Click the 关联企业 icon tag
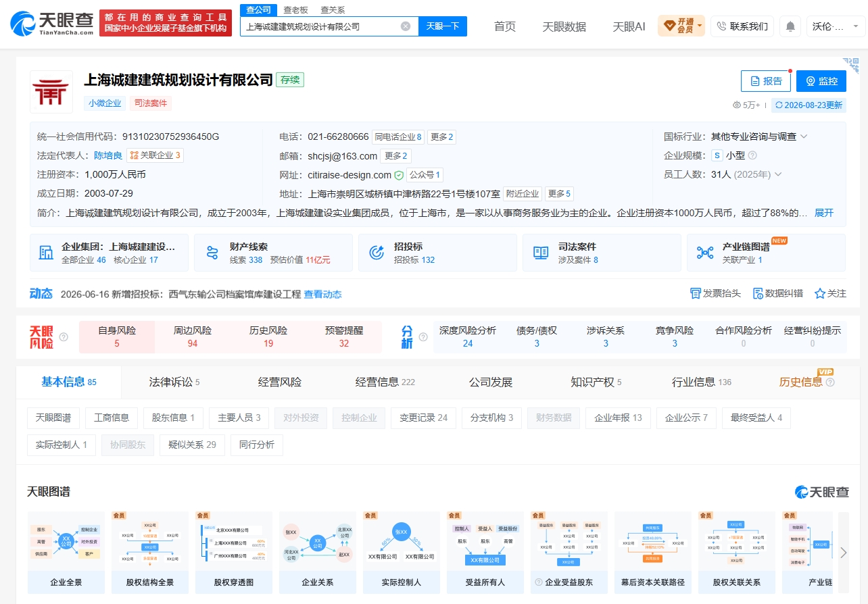This screenshot has width=868, height=604. [156, 155]
